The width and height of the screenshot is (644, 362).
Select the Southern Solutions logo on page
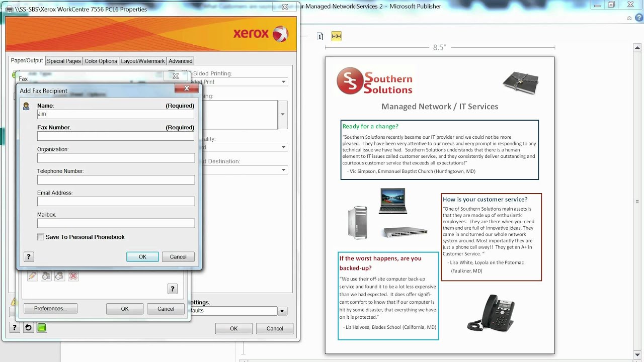click(375, 81)
